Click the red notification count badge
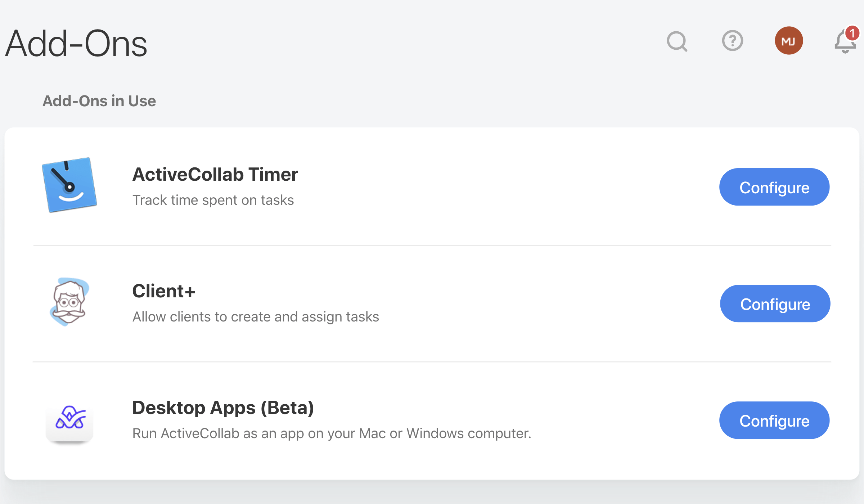 point(852,33)
